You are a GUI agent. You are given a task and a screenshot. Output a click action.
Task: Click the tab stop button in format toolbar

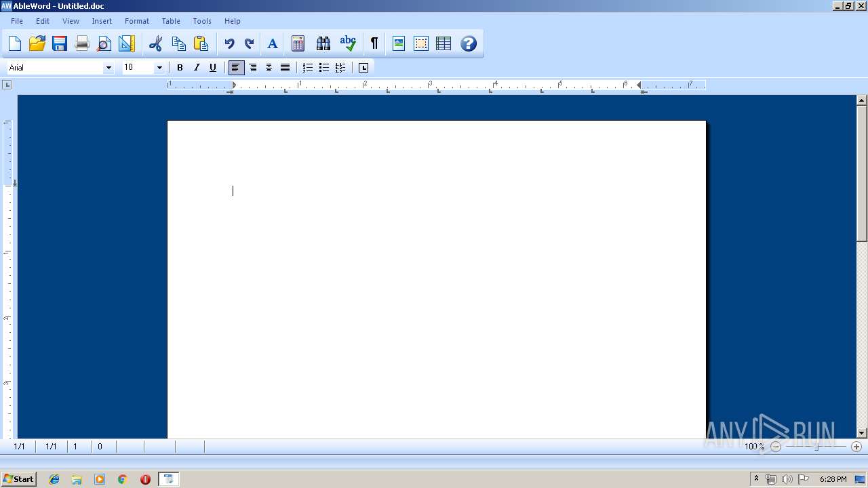pyautogui.click(x=363, y=68)
